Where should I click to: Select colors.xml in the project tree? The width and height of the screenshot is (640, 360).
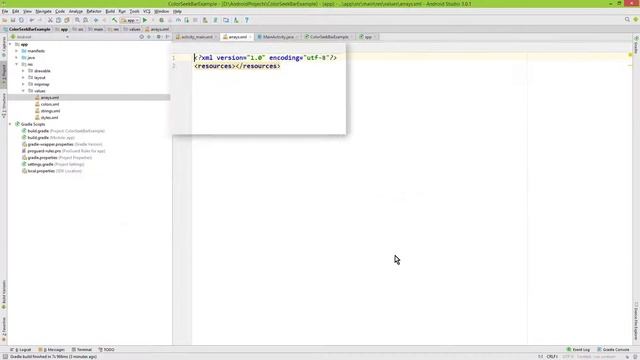(50, 104)
